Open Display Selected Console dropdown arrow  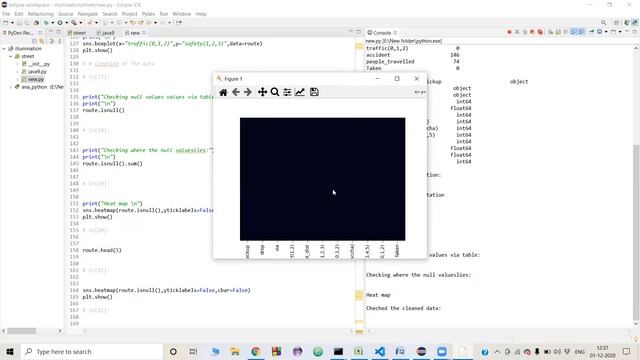606,32
